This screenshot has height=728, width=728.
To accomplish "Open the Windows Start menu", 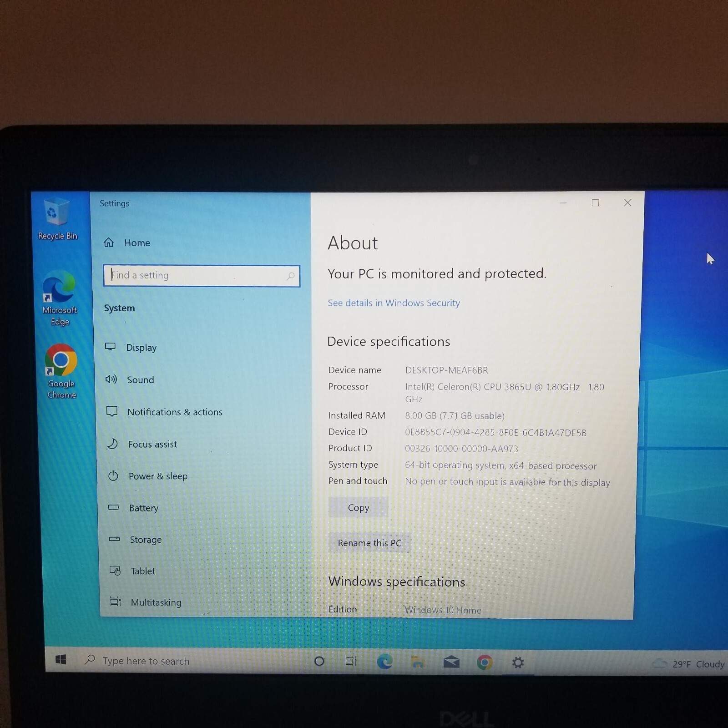I will coord(61,659).
